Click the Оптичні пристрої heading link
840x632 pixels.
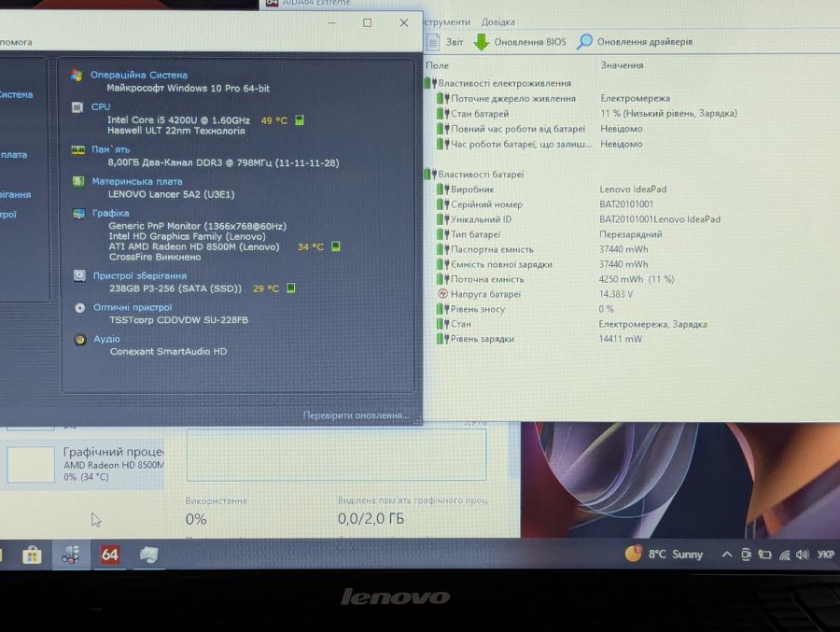133,307
